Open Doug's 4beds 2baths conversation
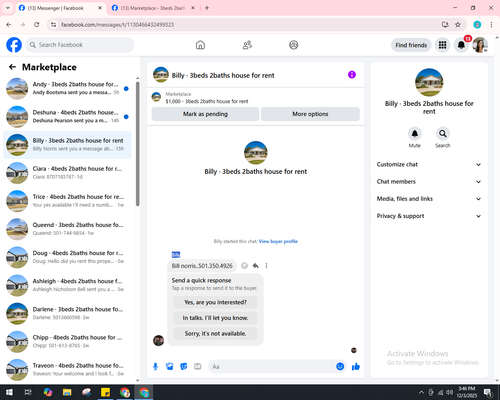The image size is (500, 400). (x=67, y=257)
